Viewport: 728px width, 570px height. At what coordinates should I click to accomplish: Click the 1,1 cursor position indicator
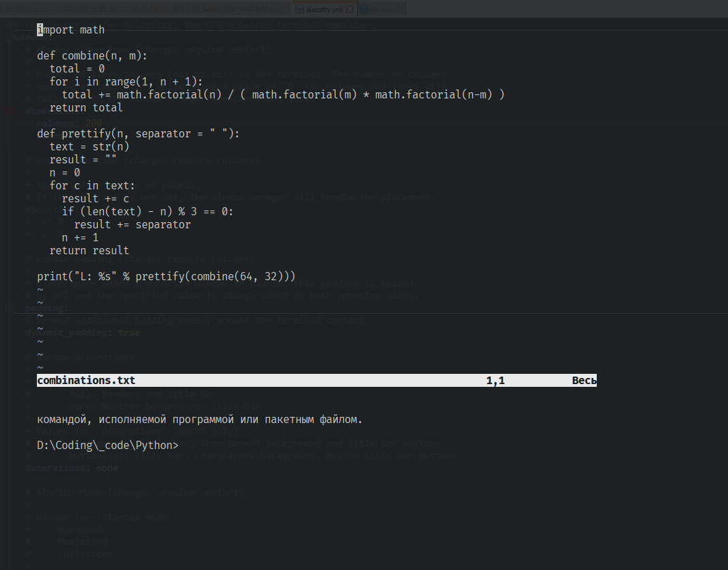496,381
